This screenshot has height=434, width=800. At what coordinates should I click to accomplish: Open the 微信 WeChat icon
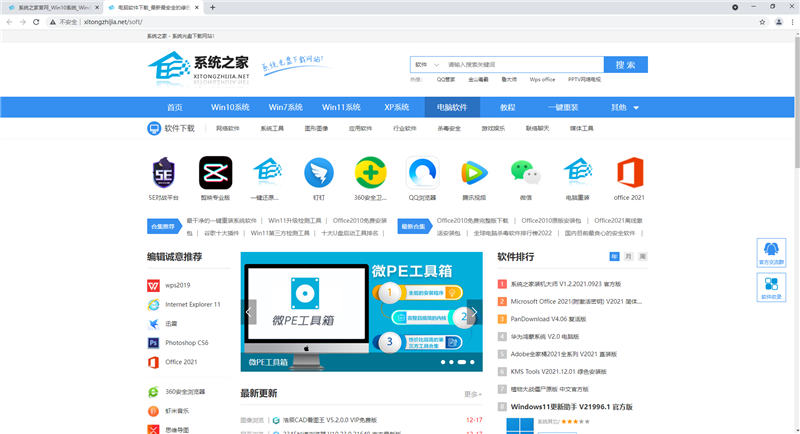526,172
